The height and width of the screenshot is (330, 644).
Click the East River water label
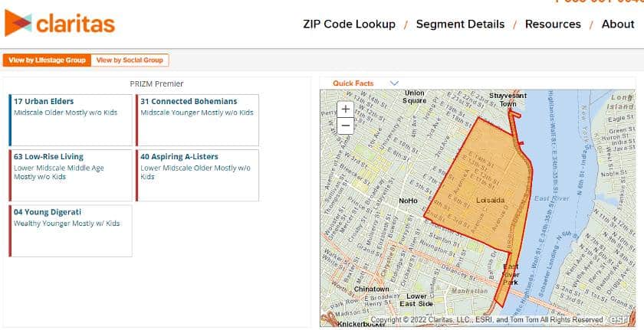tap(551, 198)
